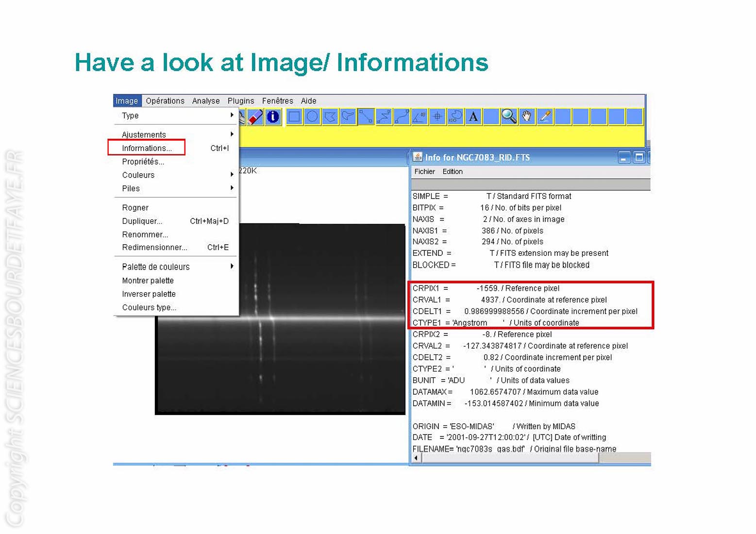The height and width of the screenshot is (534, 756).
Task: Expand the Couleurs submenu
Action: [175, 175]
